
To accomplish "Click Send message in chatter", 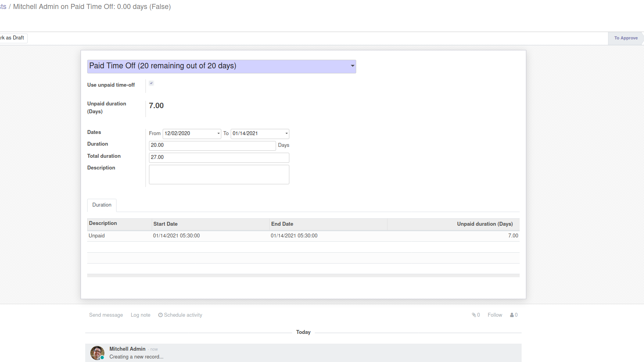I will click(106, 315).
